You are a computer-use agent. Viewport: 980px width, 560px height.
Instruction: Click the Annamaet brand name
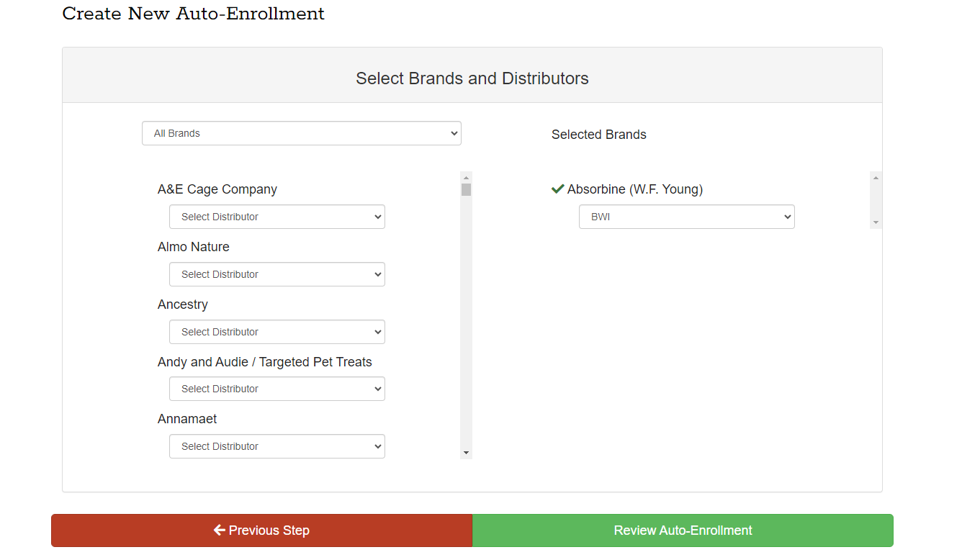pos(187,419)
